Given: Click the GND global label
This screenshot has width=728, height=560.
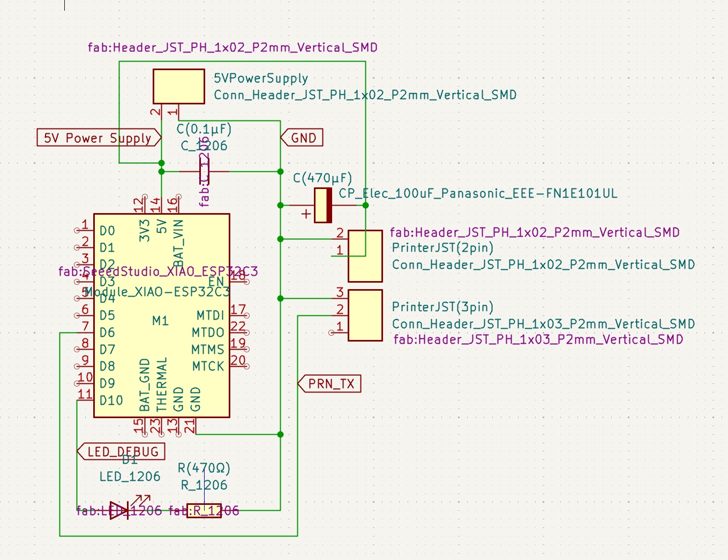Looking at the screenshot, I should click(303, 138).
